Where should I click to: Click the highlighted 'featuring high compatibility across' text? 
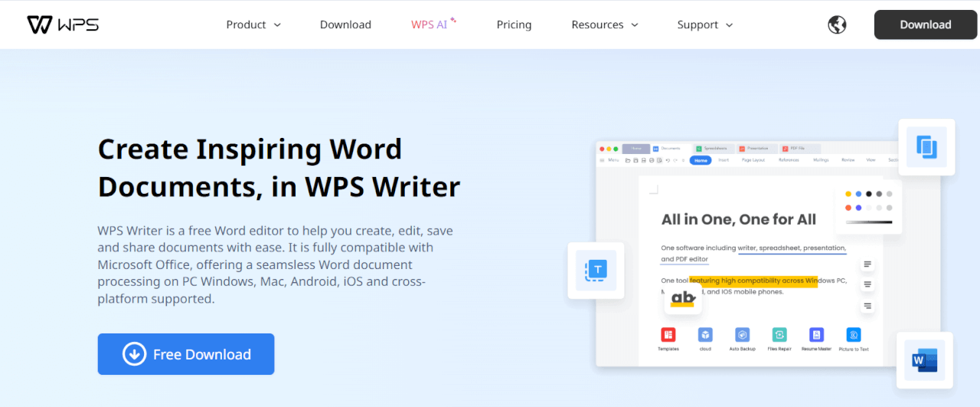pyautogui.click(x=753, y=281)
